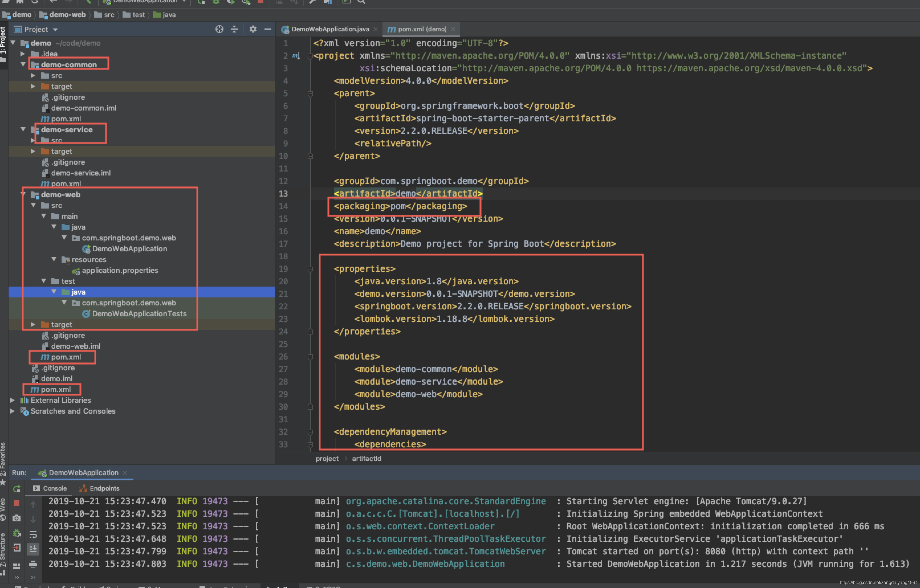The height and width of the screenshot is (588, 920).
Task: Collapse the demo-common module folder
Action: (23, 65)
